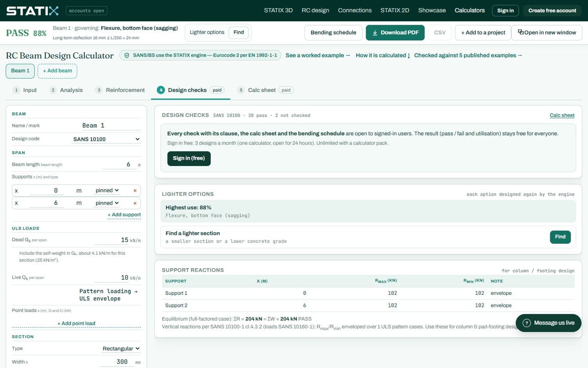Image resolution: width=588 pixels, height=368 pixels.
Task: Open STATIX 3D menu item
Action: coord(278,11)
